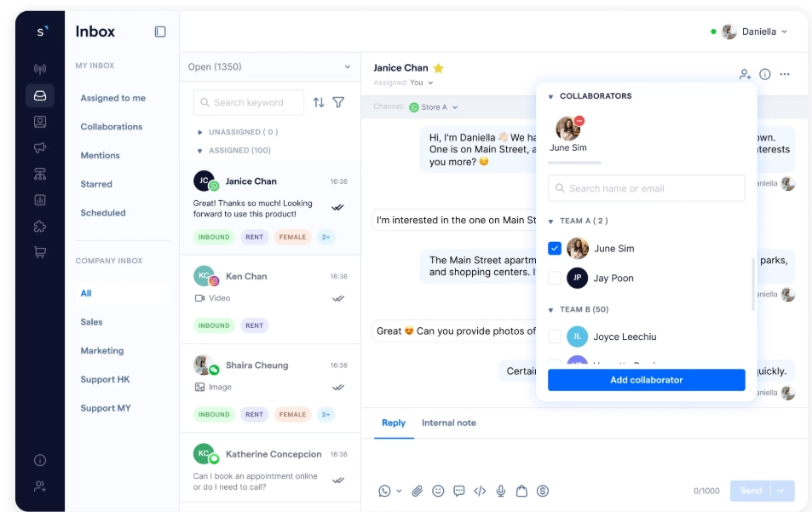Screen dimensions: 812x512
Task: Click the Search name or email field
Action: 647,188
